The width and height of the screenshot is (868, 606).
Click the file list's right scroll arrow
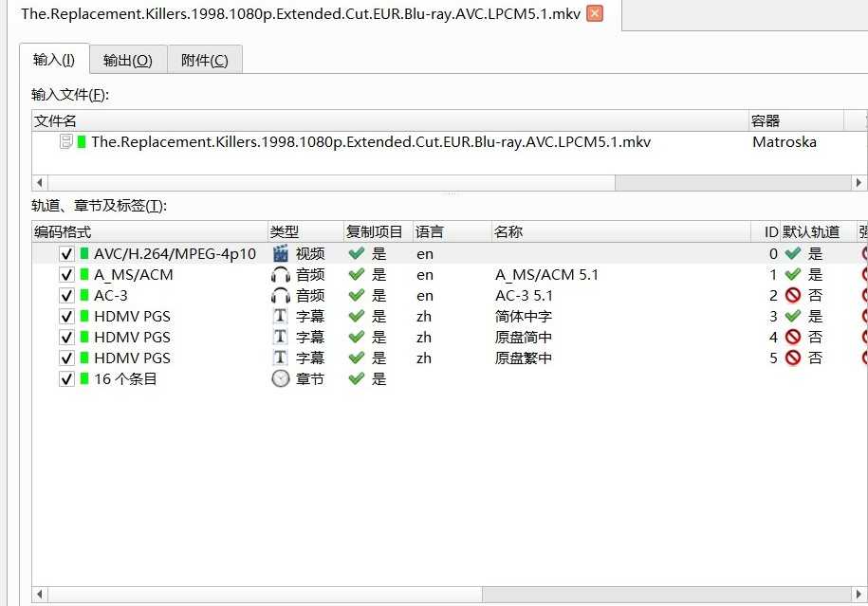coord(859,183)
